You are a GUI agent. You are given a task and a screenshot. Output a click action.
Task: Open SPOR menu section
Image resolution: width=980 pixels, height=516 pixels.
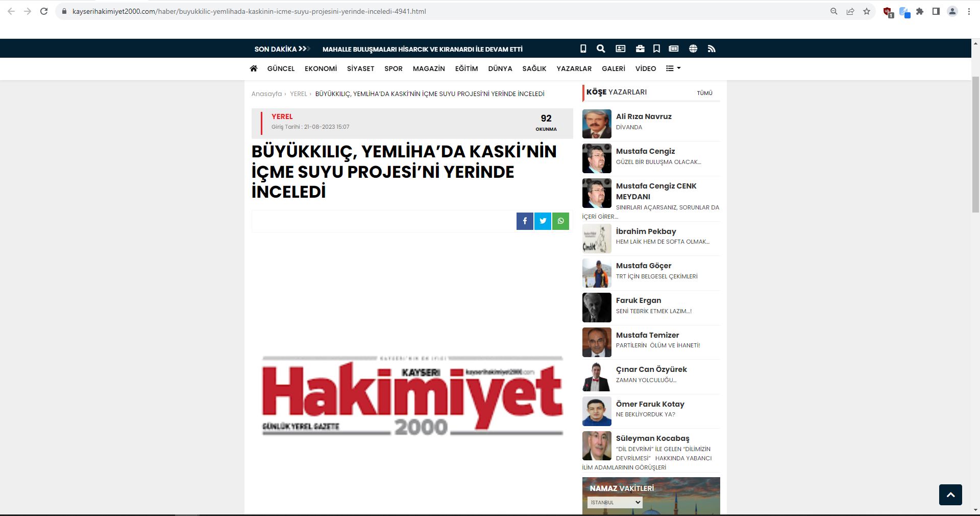pos(394,68)
